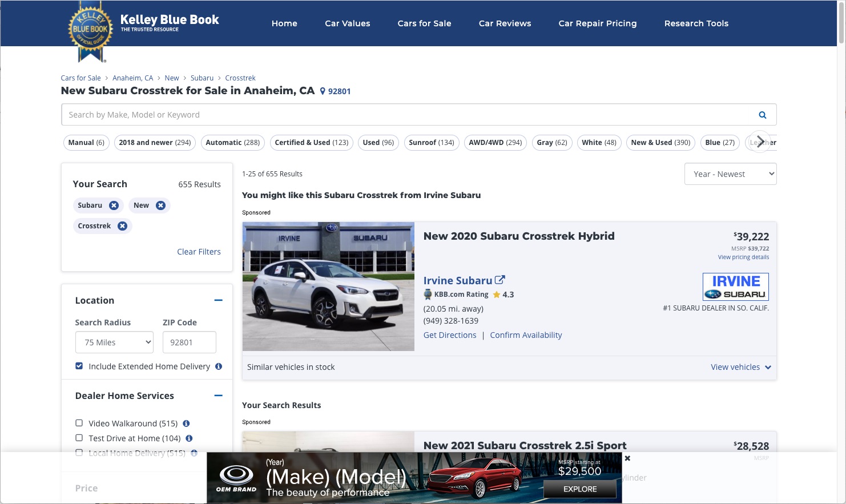Click info icon next to Video Walkaround
Screen dimensions: 846x504
pyautogui.click(x=186, y=424)
